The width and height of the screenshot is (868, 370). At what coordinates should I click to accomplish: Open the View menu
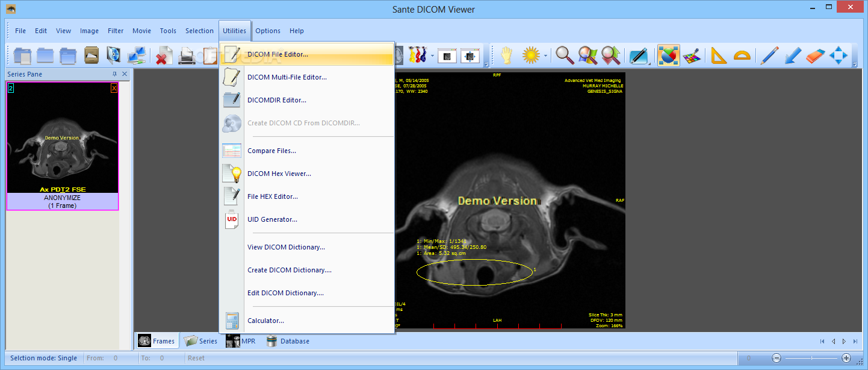click(64, 31)
